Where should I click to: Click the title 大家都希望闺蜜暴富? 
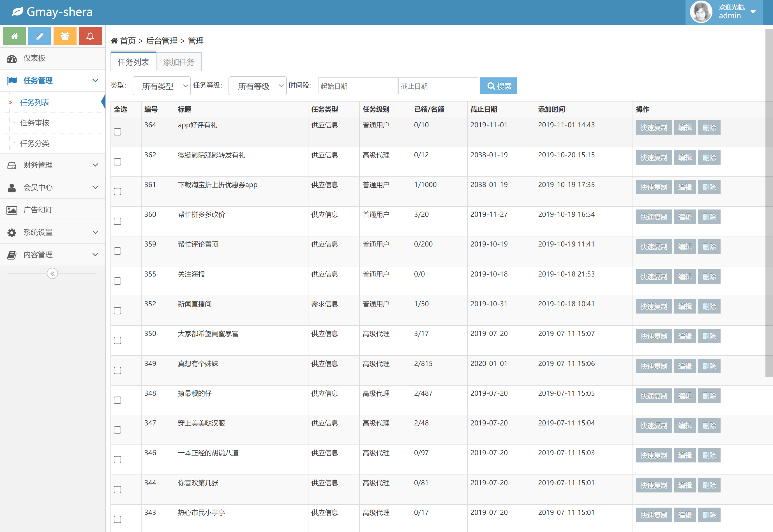point(208,334)
